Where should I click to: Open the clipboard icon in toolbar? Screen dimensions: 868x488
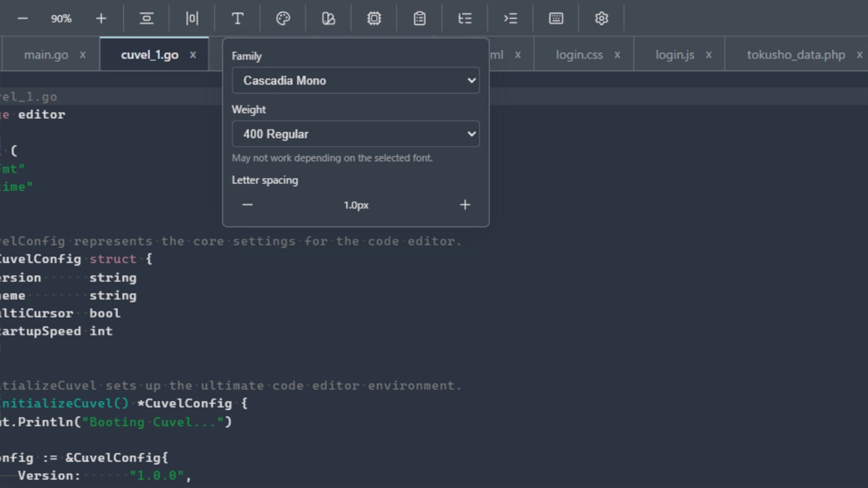419,19
